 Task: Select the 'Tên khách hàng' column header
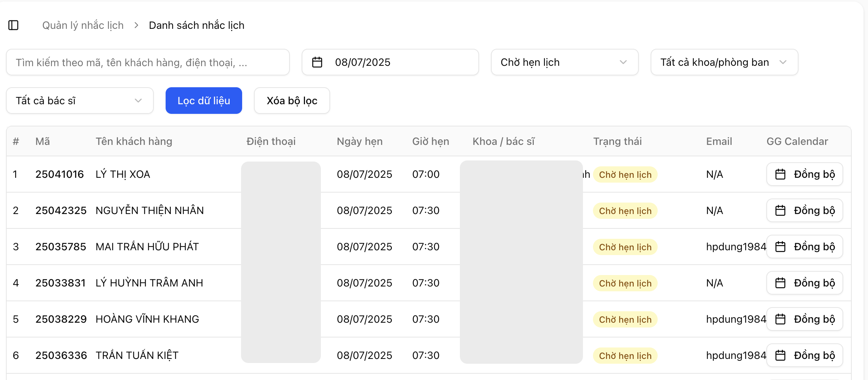[x=134, y=141]
